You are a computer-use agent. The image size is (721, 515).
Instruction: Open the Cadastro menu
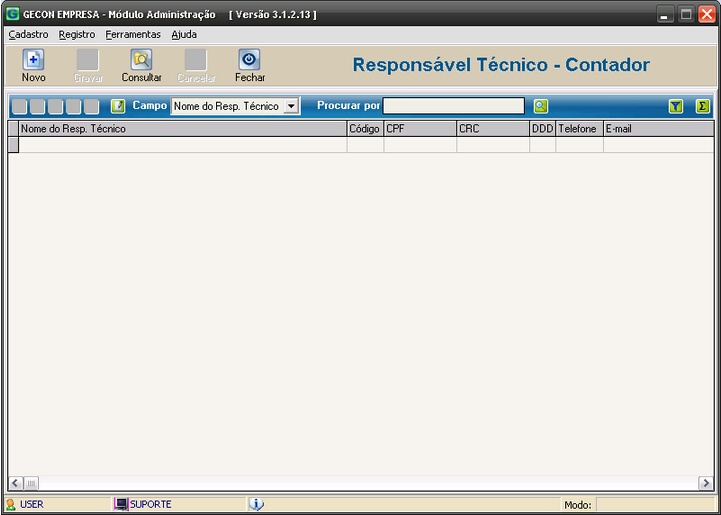point(28,34)
